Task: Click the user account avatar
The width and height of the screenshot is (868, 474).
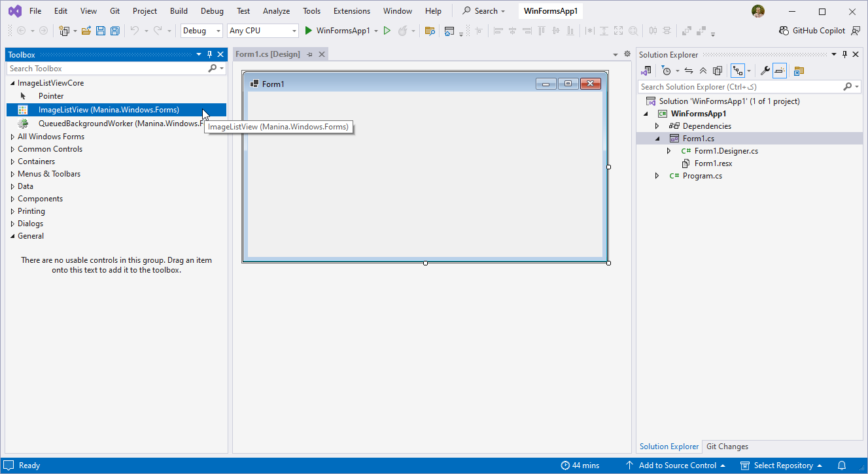Action: (758, 11)
